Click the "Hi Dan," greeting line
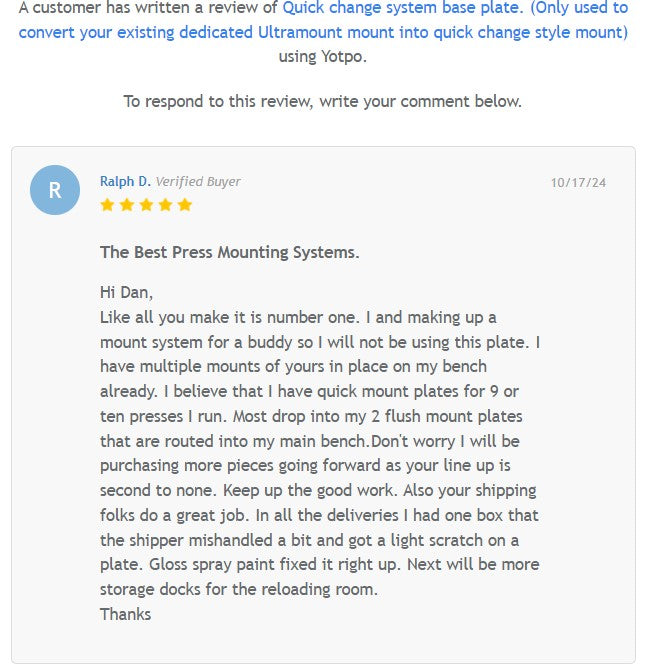 (x=126, y=293)
